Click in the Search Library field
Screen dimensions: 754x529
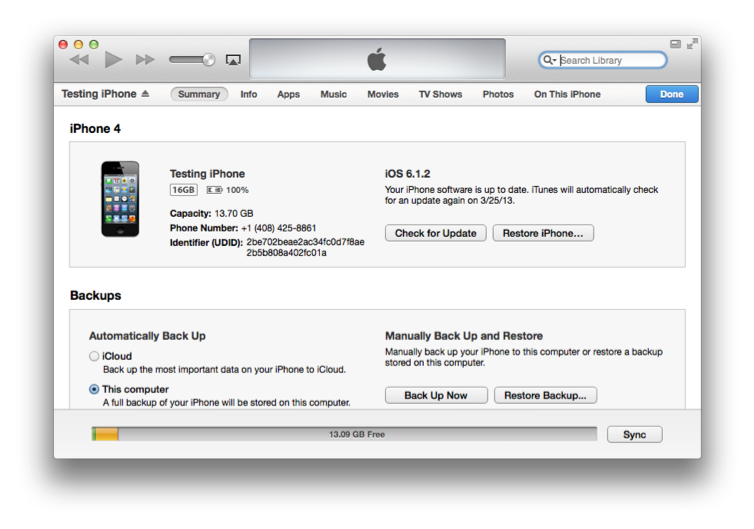pos(610,60)
